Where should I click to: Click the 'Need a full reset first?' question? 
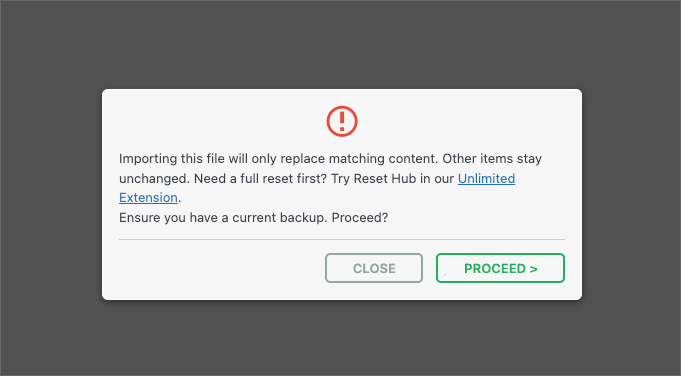tap(260, 178)
